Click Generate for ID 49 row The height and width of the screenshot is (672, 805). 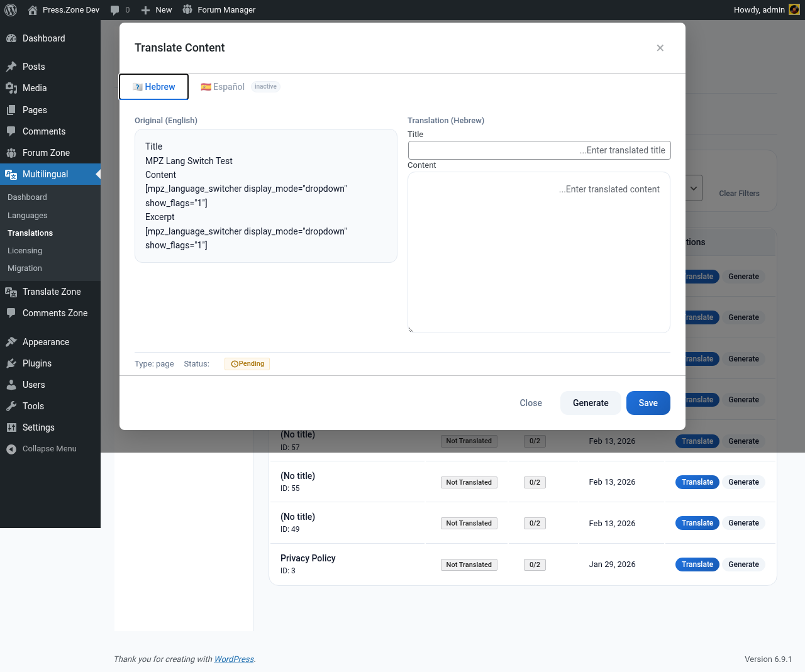click(743, 523)
